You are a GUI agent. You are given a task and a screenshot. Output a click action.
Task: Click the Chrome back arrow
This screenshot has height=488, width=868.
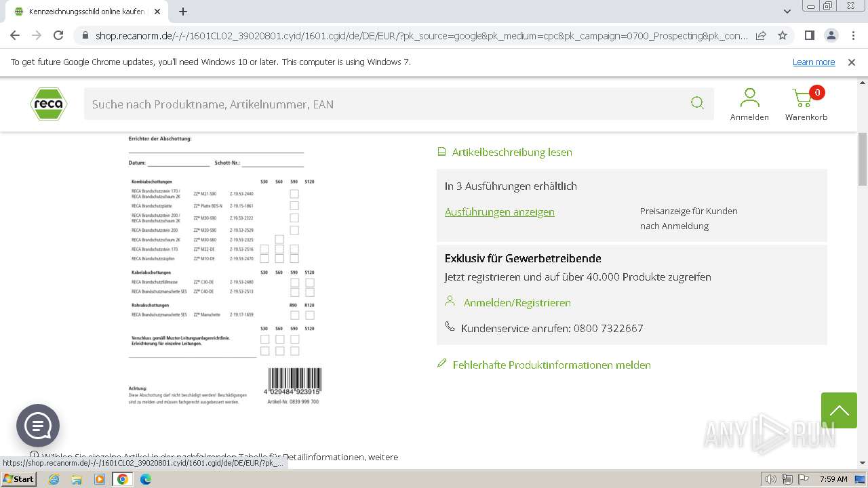point(15,35)
